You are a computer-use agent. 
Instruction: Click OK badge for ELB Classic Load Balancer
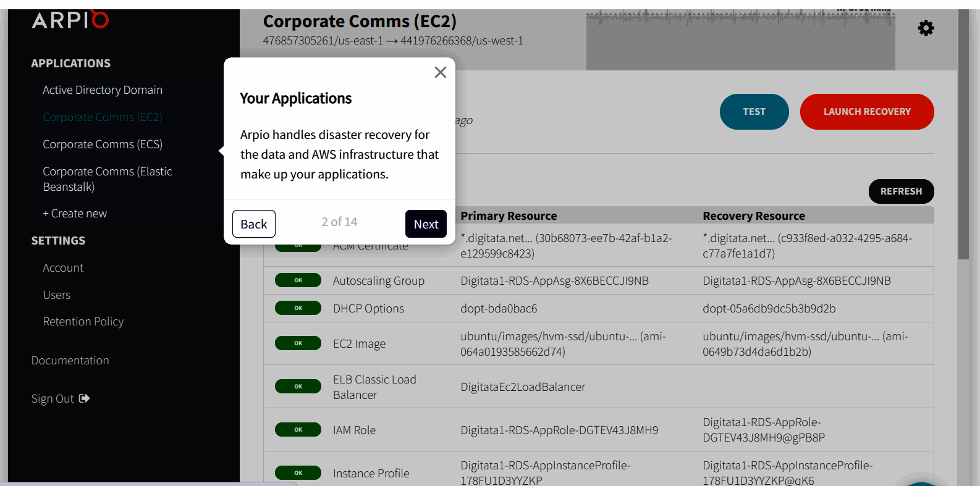pyautogui.click(x=298, y=387)
